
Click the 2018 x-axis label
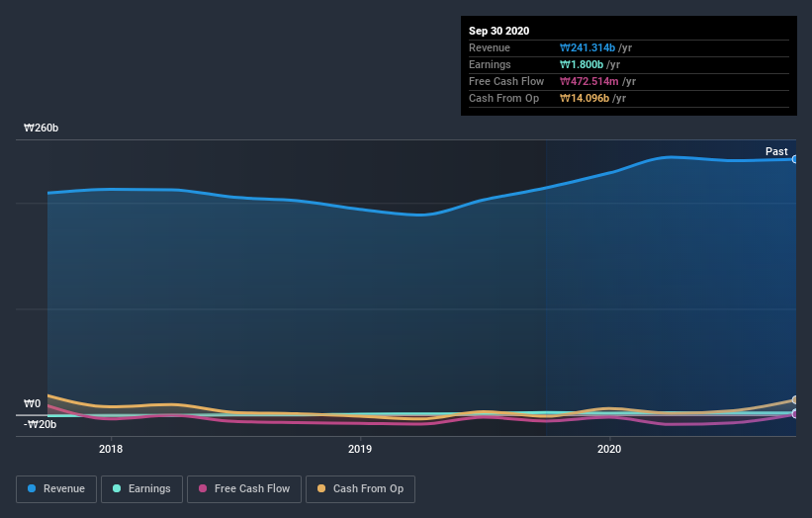[x=111, y=449]
